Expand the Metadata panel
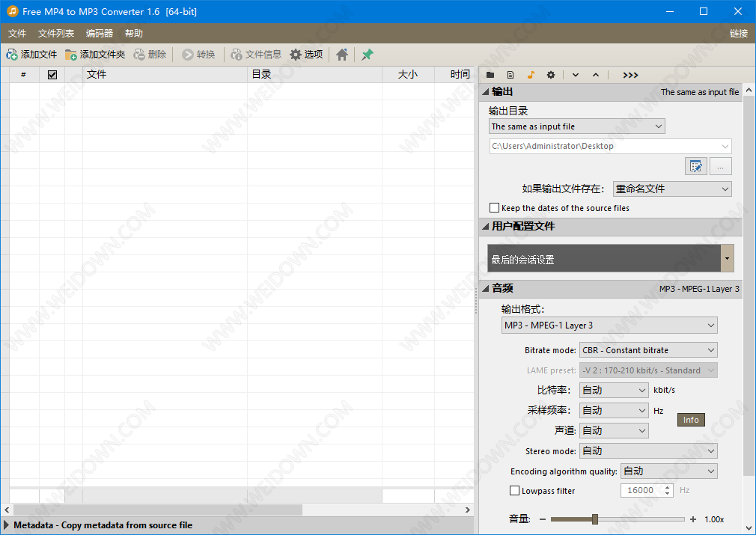 pos(7,525)
